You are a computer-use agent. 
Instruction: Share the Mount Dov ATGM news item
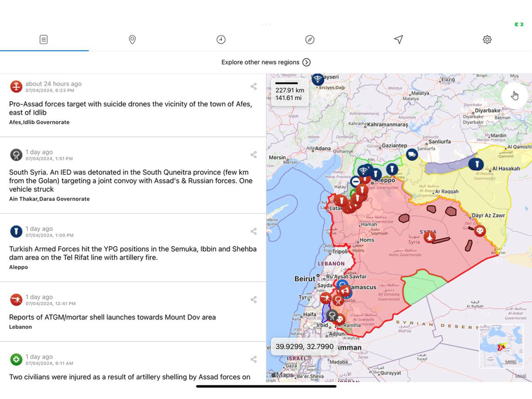pyautogui.click(x=253, y=300)
